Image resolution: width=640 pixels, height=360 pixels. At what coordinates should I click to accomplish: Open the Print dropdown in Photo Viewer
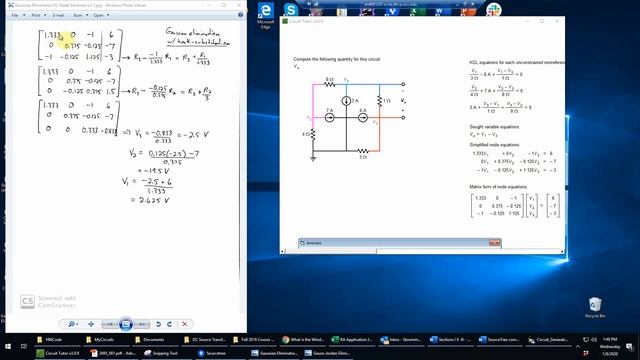click(38, 15)
